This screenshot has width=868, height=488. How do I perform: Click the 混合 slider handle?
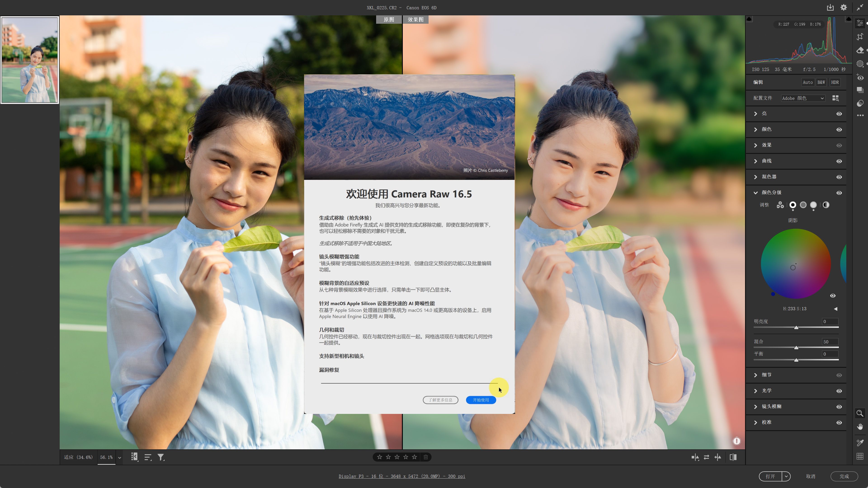click(796, 347)
